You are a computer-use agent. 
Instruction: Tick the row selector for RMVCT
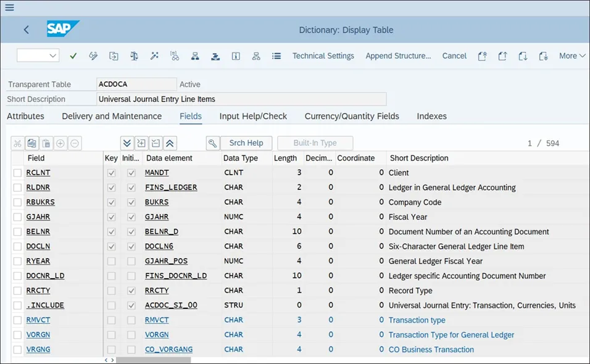click(x=17, y=320)
